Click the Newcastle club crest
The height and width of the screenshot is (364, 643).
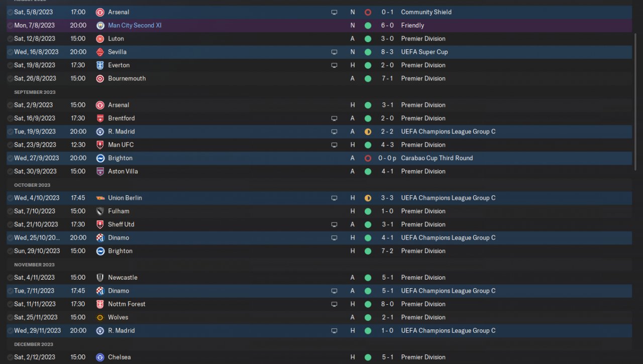click(x=100, y=278)
